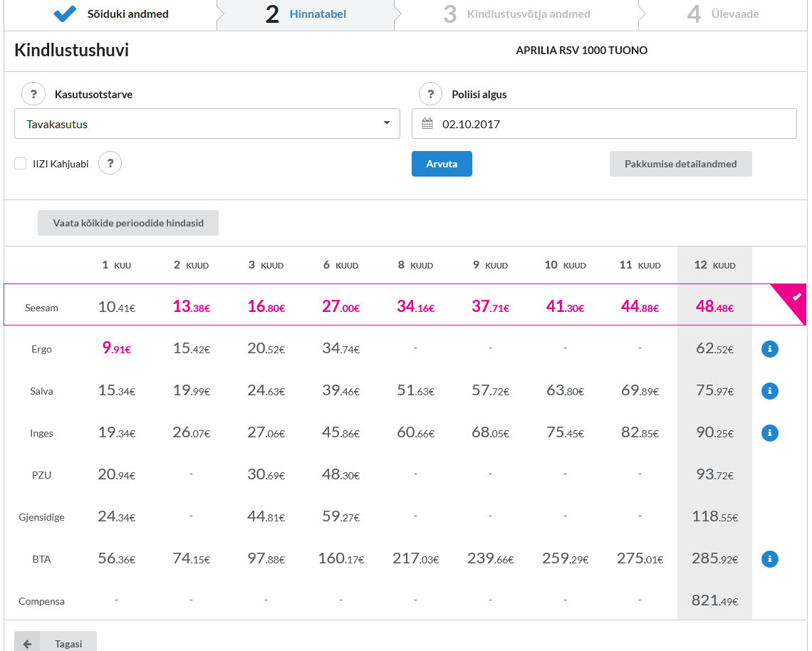
Task: Select the Hinnatabel step tab
Action: click(306, 14)
